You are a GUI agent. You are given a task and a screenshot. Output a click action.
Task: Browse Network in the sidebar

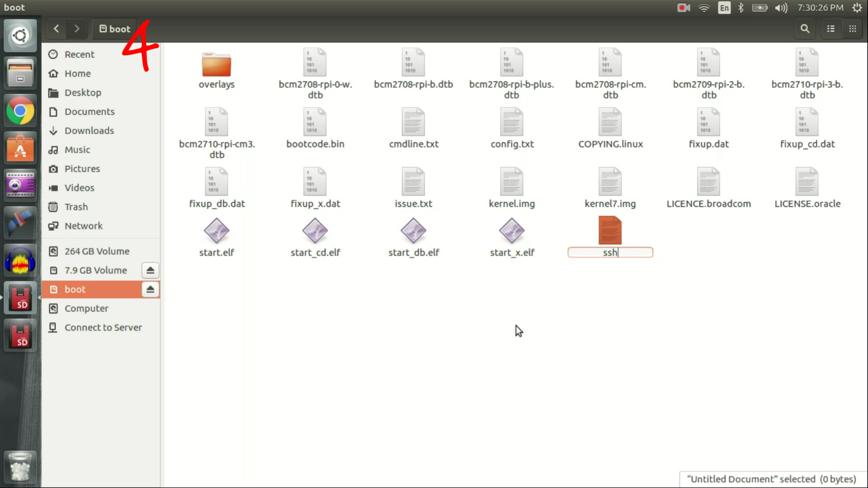[x=100, y=226]
